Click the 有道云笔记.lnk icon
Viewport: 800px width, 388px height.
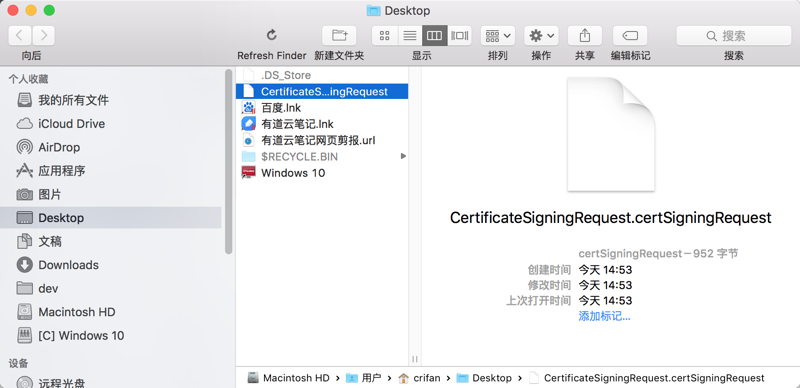click(x=248, y=124)
